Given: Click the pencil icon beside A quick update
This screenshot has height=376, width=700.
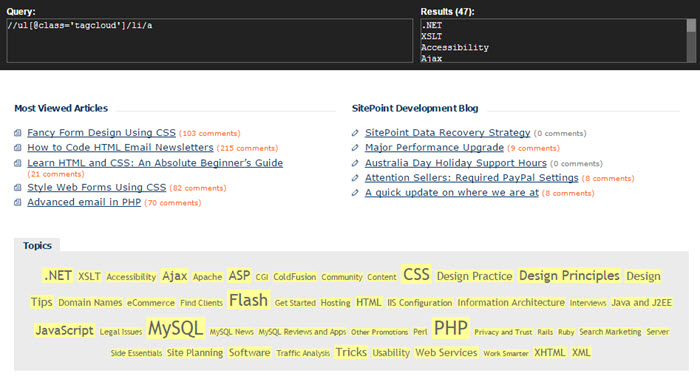Looking at the screenshot, I should (355, 192).
